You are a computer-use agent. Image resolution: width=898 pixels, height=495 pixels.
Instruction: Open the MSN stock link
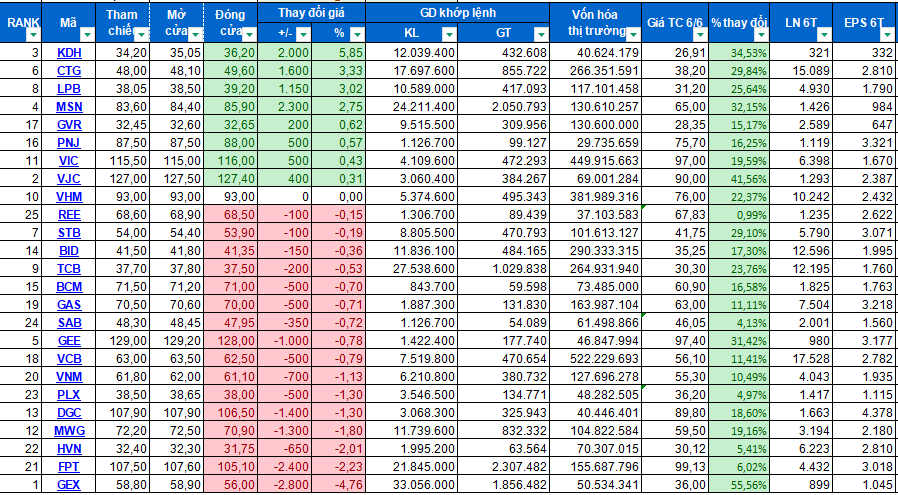69,108
